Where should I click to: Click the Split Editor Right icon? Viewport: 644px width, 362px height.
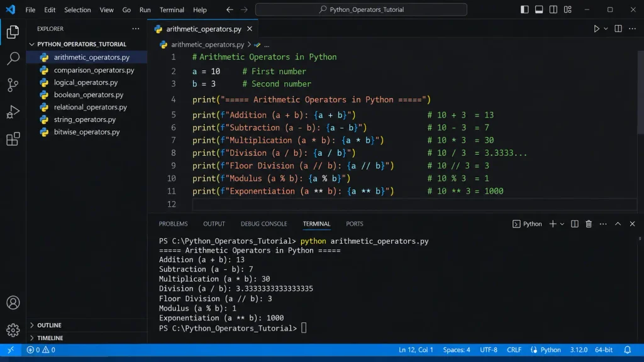coord(618,29)
